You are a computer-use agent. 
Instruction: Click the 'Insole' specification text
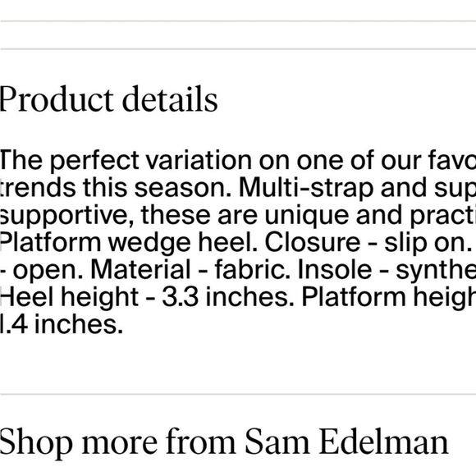335,269
